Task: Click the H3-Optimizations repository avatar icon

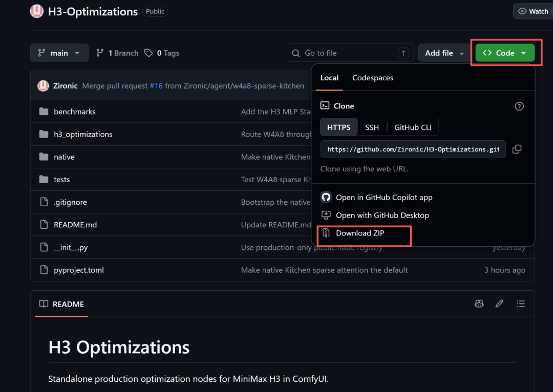Action: [37, 11]
